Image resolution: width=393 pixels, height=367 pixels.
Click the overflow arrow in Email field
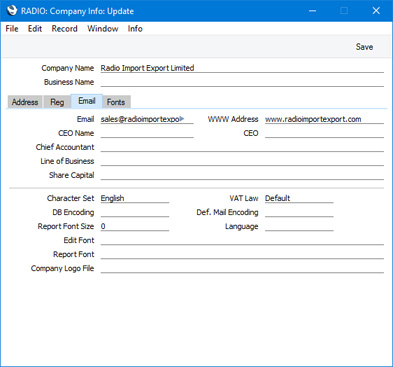tap(182, 119)
